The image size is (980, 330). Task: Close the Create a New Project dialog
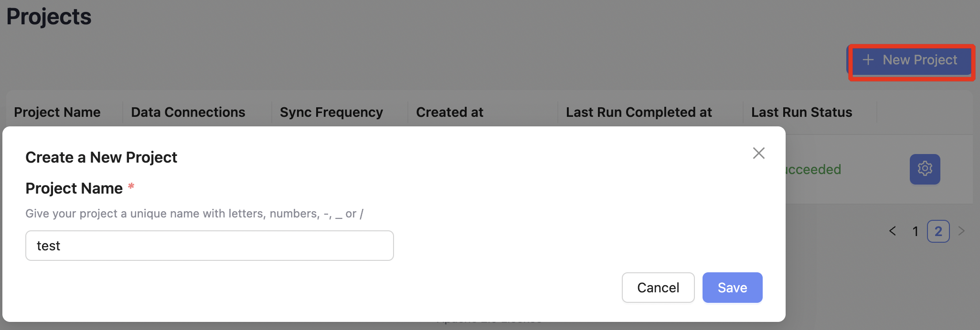pyautogui.click(x=758, y=153)
